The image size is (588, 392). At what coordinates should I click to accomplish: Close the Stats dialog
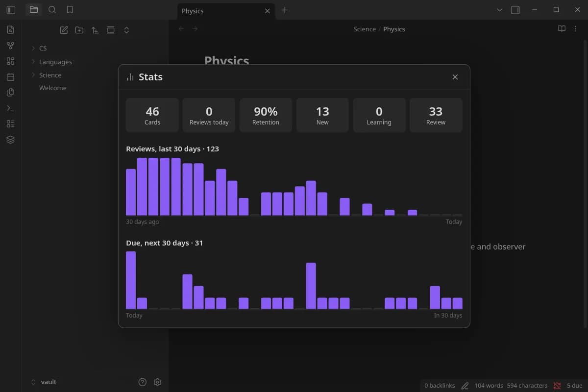tap(455, 77)
